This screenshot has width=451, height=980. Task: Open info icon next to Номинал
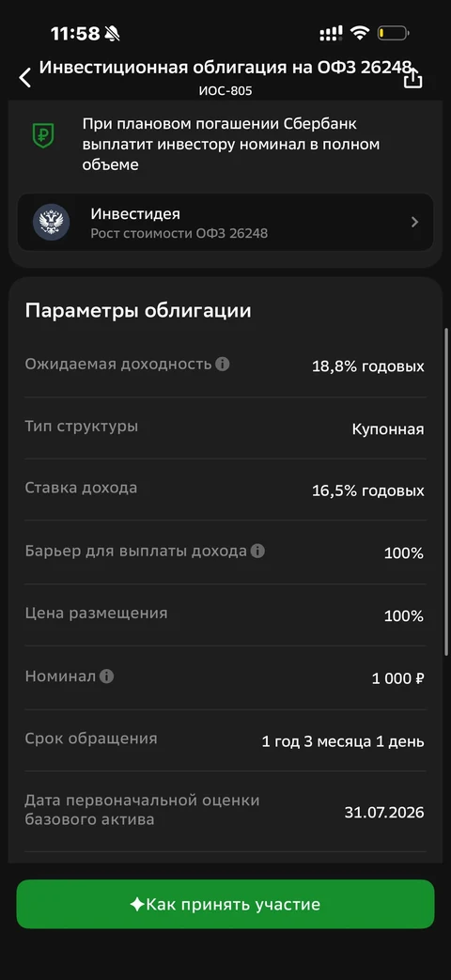(x=107, y=677)
